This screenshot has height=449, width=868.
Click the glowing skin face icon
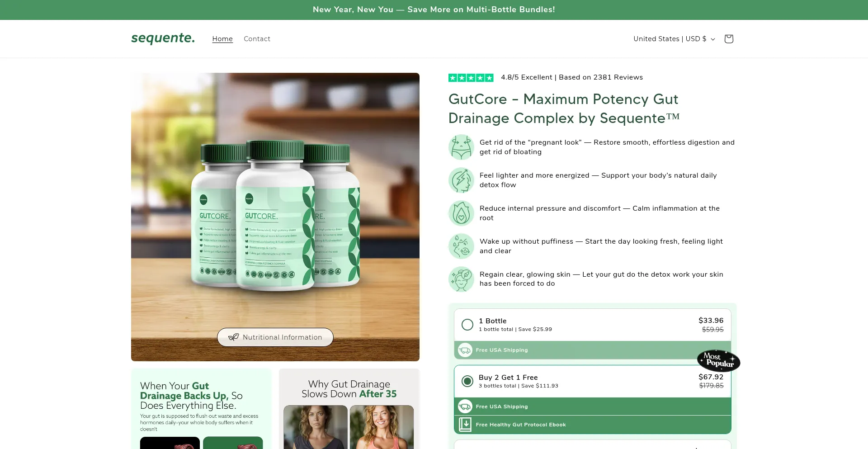(461, 279)
